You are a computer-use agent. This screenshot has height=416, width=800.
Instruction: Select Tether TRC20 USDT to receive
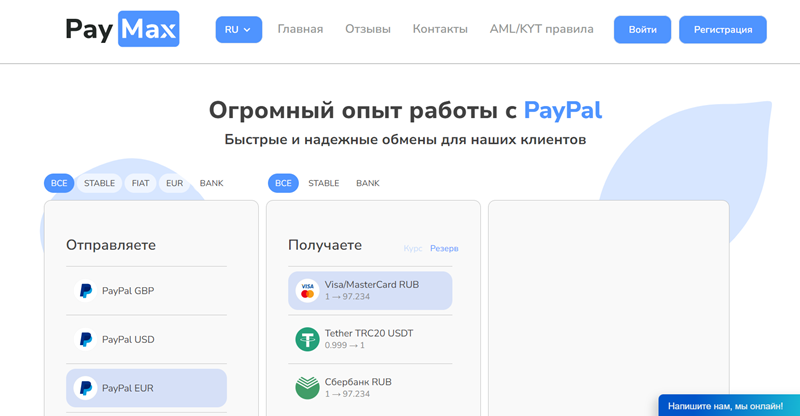point(370,339)
